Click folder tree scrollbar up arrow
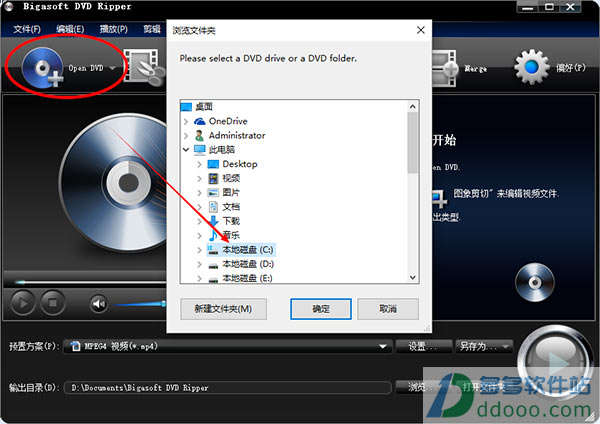 pyautogui.click(x=412, y=106)
